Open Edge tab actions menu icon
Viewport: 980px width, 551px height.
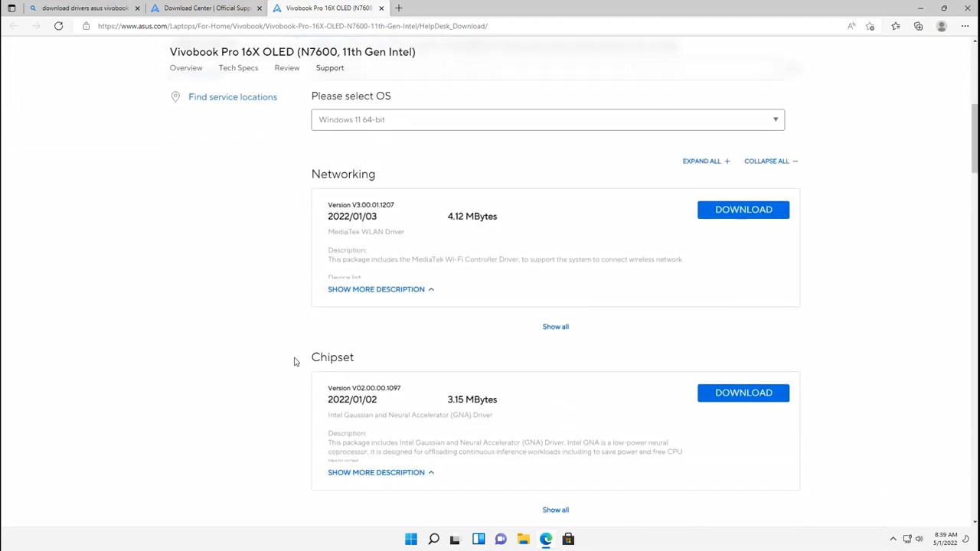pyautogui.click(x=11, y=8)
